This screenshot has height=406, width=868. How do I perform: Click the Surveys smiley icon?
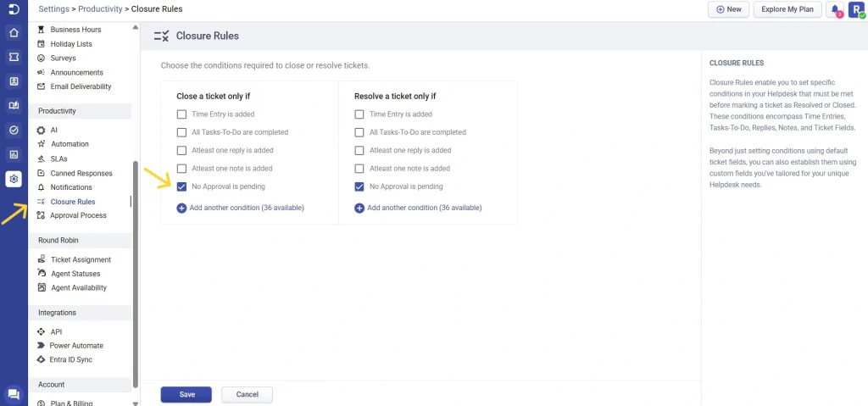pyautogui.click(x=41, y=58)
